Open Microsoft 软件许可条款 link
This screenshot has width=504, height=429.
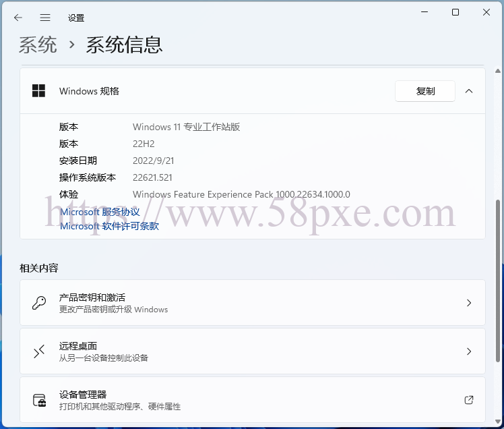tap(109, 226)
